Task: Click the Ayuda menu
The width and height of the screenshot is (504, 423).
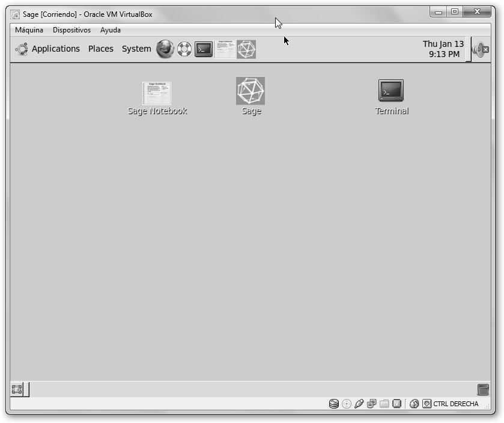Action: [110, 30]
